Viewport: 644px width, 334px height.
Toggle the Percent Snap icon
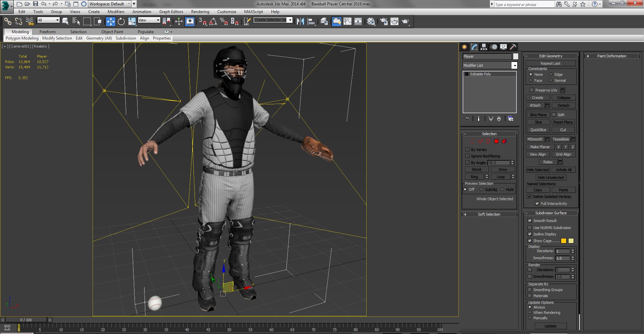[x=224, y=21]
